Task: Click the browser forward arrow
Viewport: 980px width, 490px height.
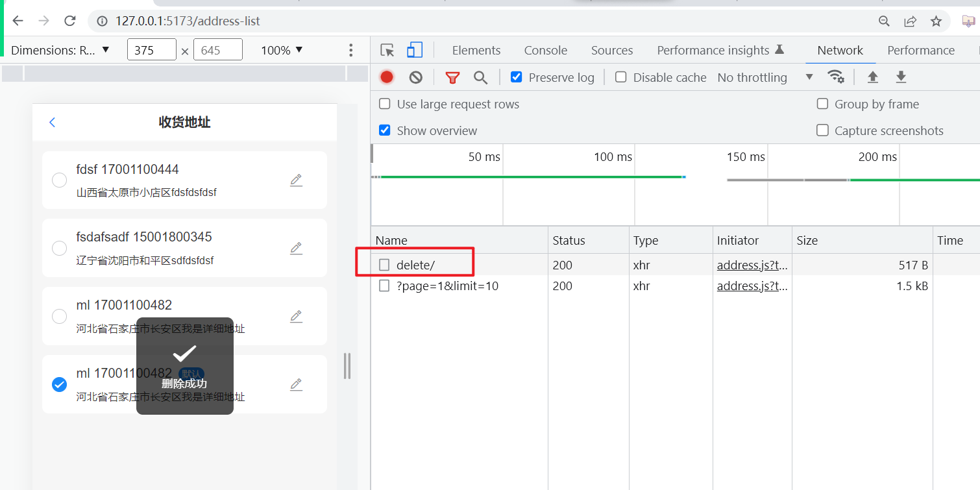Action: point(43,21)
